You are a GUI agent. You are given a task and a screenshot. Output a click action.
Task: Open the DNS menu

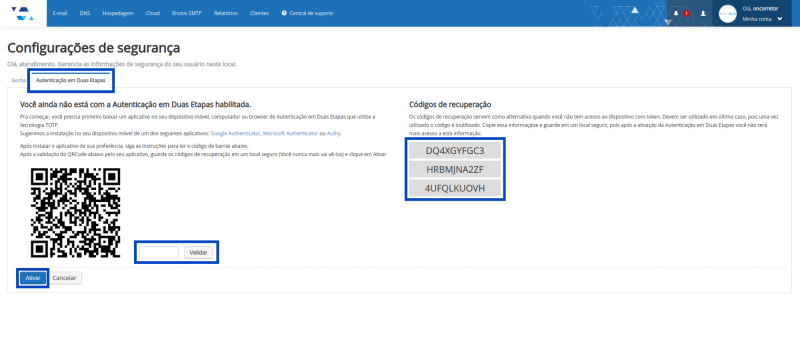coord(85,13)
